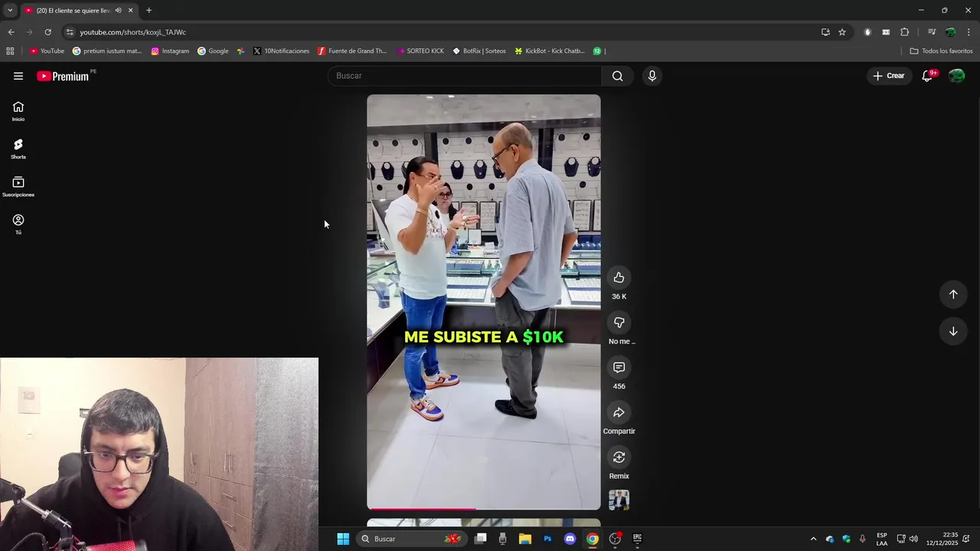This screenshot has width=980, height=551.
Task: Open Epic Games from the taskbar
Action: (637, 539)
